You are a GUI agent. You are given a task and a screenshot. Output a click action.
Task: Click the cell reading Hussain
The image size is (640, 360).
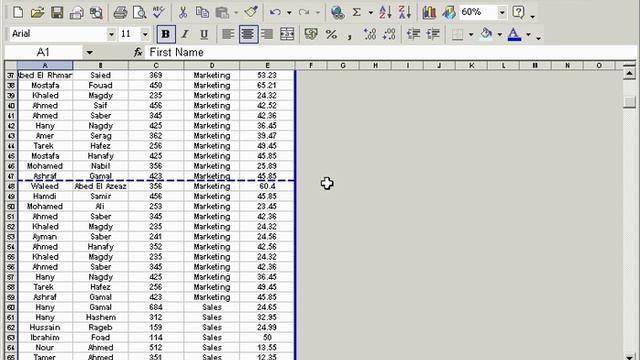coord(45,327)
